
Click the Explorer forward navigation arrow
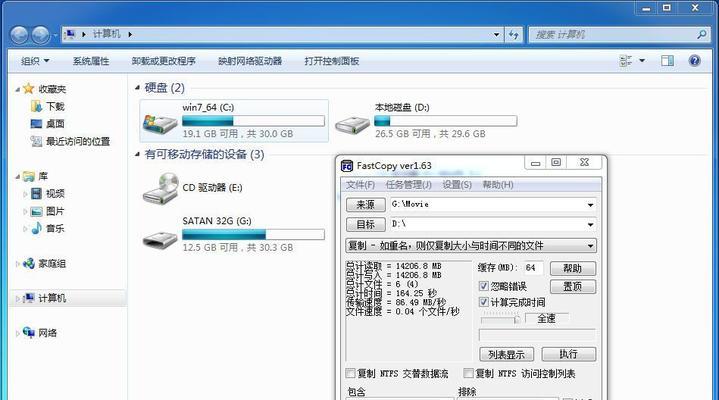click(41, 34)
